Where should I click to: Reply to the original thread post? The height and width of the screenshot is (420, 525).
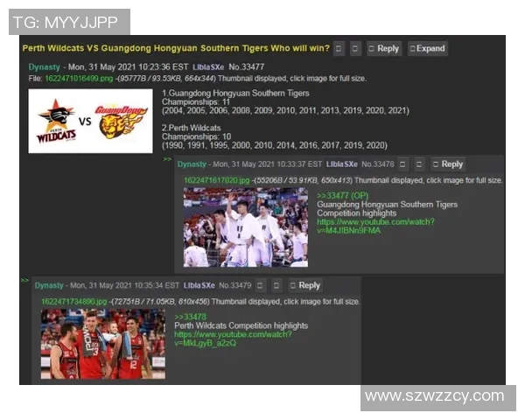[383, 49]
